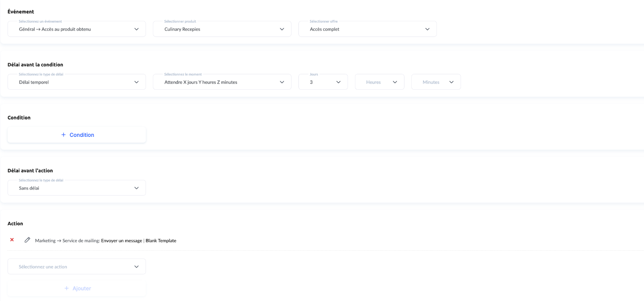This screenshot has width=644, height=301.
Task: Click the Sans délai text in the action delay field
Action: pyautogui.click(x=29, y=188)
